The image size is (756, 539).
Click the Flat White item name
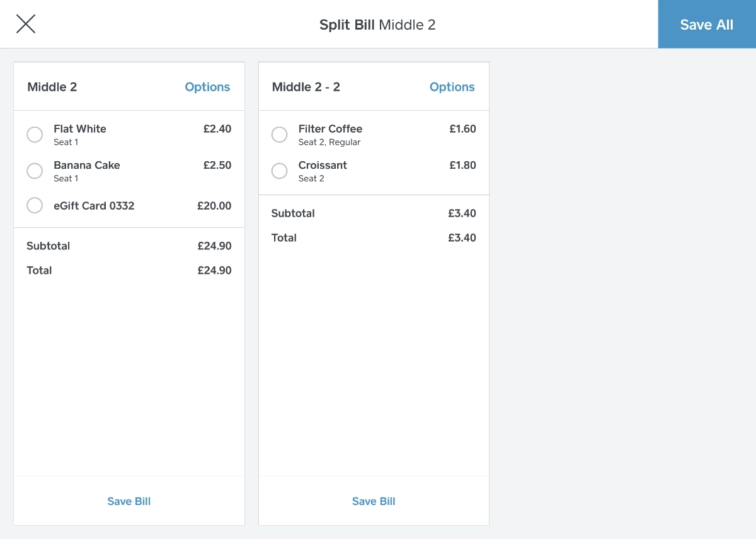point(80,128)
